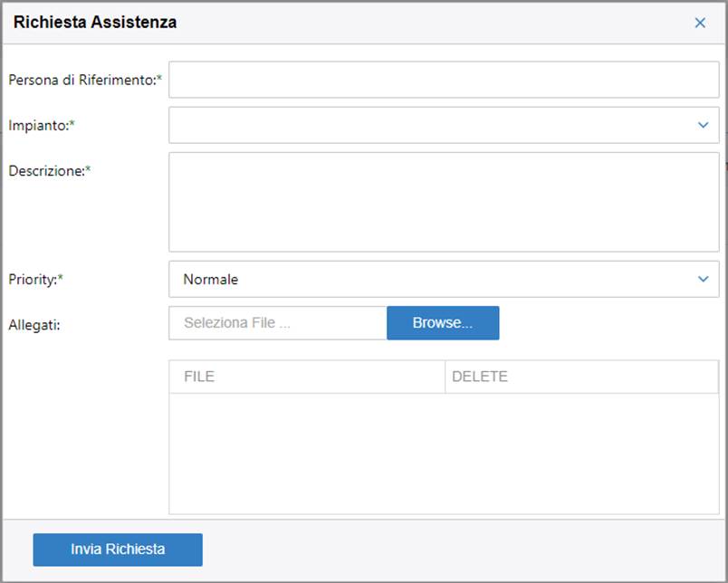This screenshot has height=583, width=728.
Task: Close the Richiesta Assistenza dialog
Action: (700, 23)
